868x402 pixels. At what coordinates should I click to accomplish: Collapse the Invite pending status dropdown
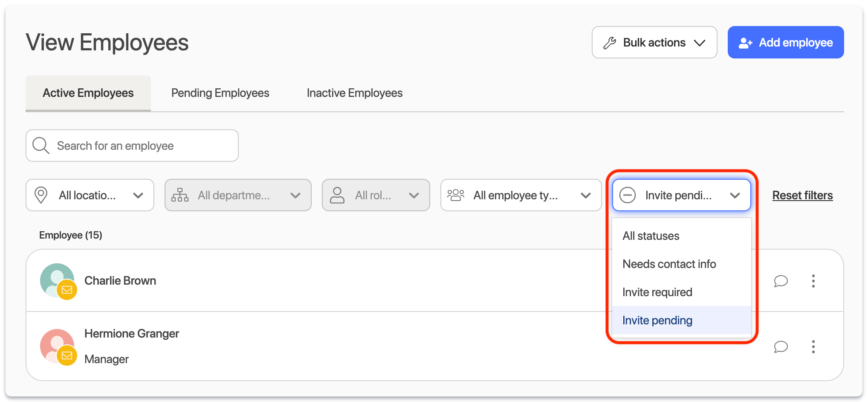681,195
